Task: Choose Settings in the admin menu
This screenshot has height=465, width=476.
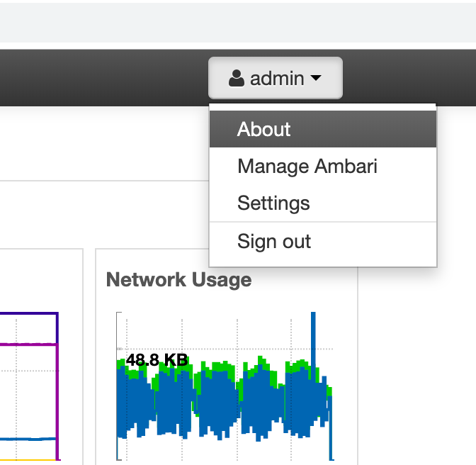Action: (x=273, y=203)
